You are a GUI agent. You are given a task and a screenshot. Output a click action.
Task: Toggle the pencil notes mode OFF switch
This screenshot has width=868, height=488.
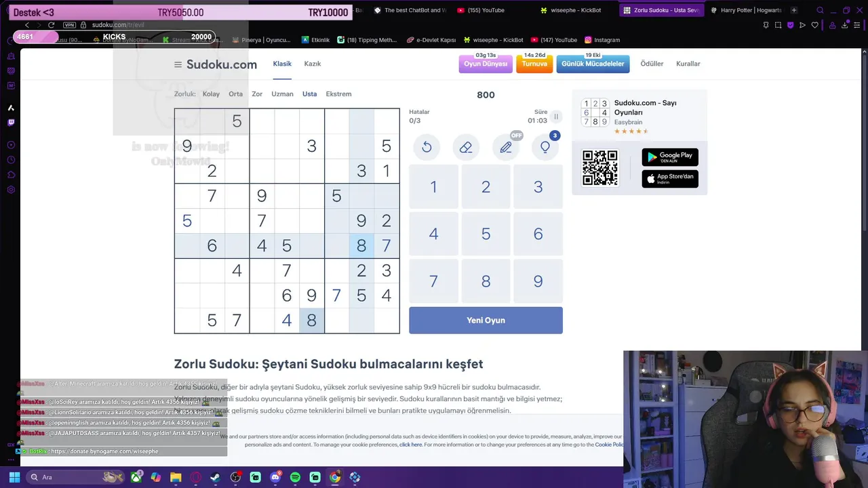pos(506,147)
